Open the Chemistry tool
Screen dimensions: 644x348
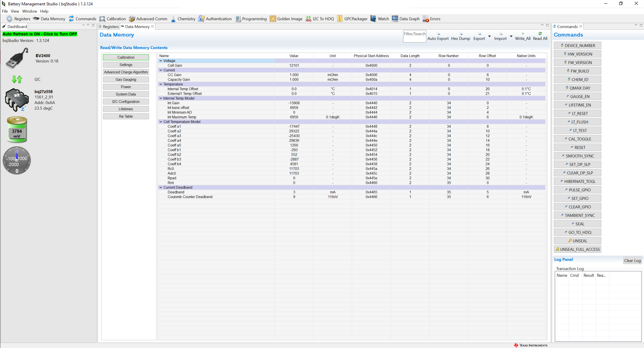pos(183,19)
